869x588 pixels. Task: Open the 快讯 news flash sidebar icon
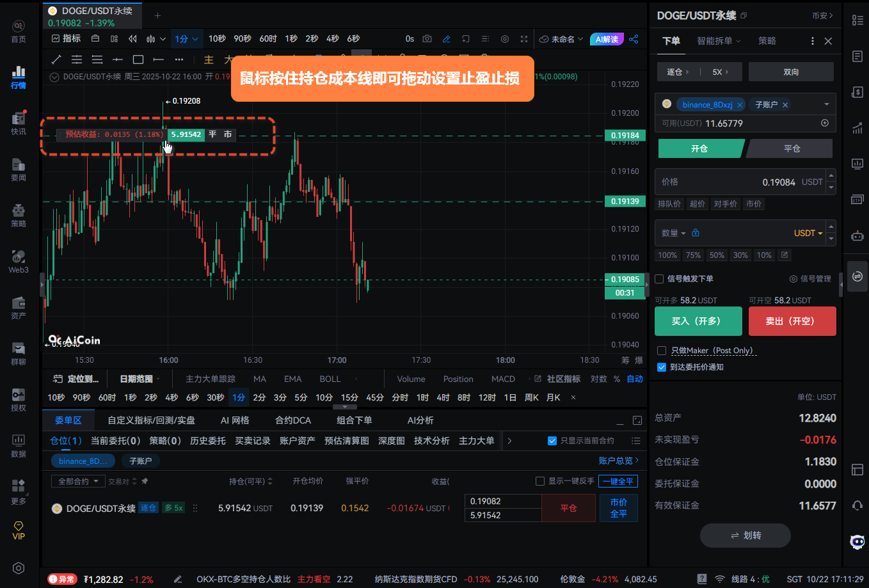(19, 123)
